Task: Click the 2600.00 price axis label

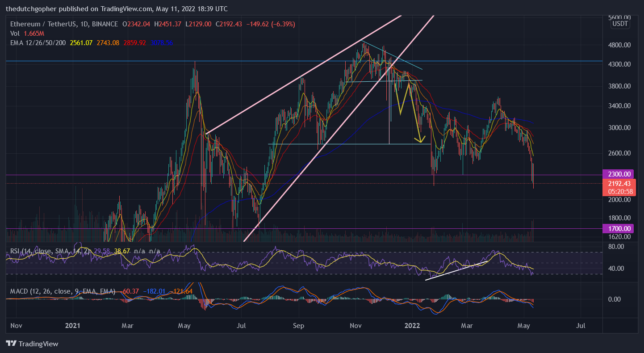Action: tap(619, 153)
